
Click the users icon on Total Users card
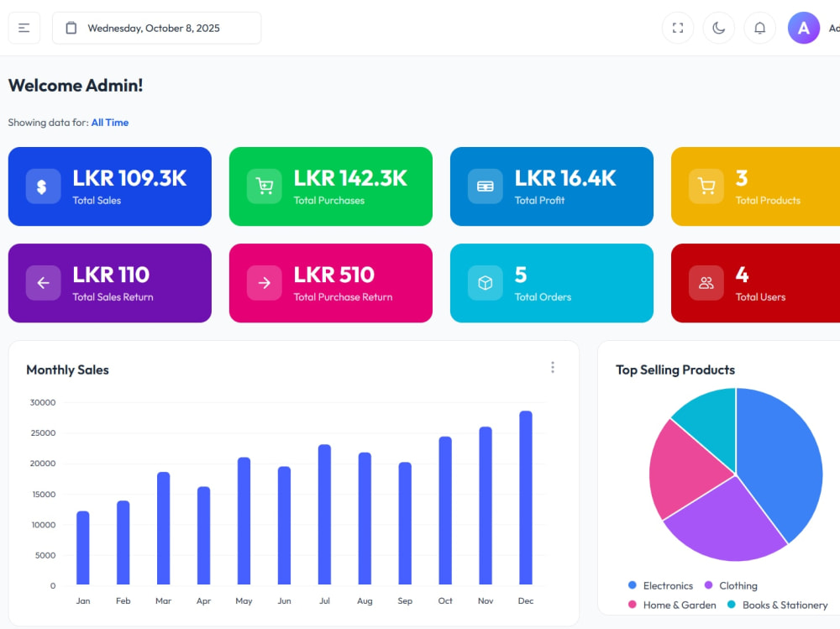click(706, 283)
